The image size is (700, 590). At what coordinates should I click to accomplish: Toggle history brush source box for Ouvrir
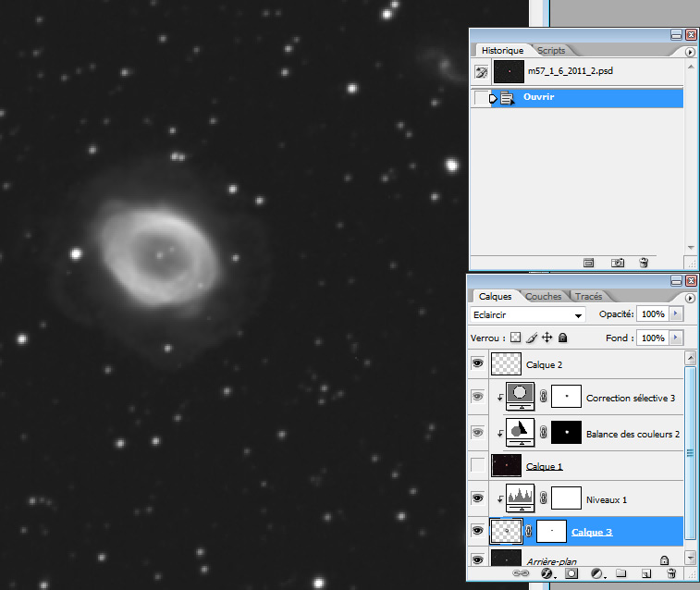pyautogui.click(x=481, y=98)
